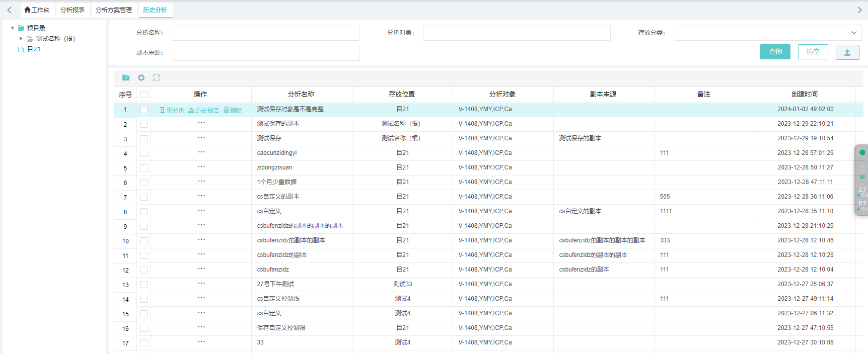Click the green circle on floating widget
868x354 pixels.
(862, 152)
